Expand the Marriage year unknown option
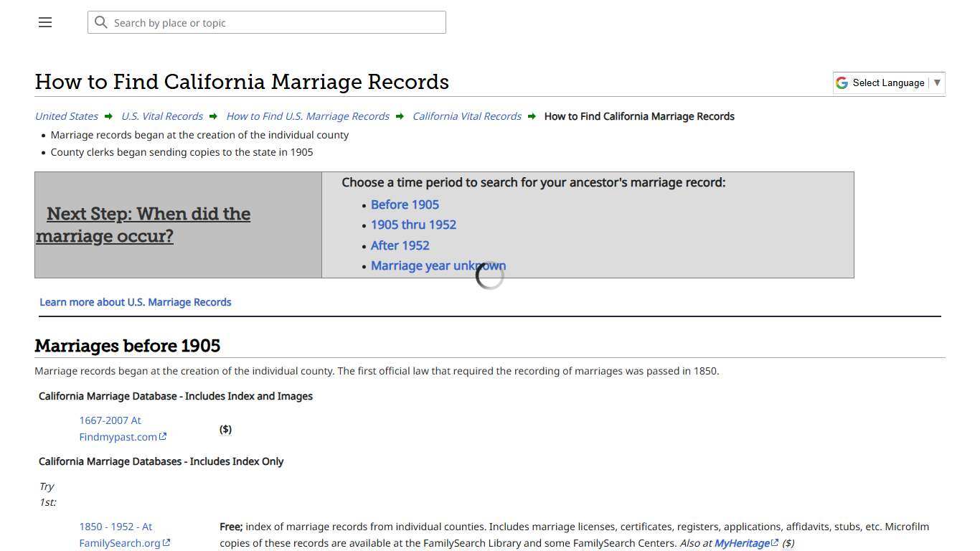Viewport: 980px width, 551px height. point(438,265)
